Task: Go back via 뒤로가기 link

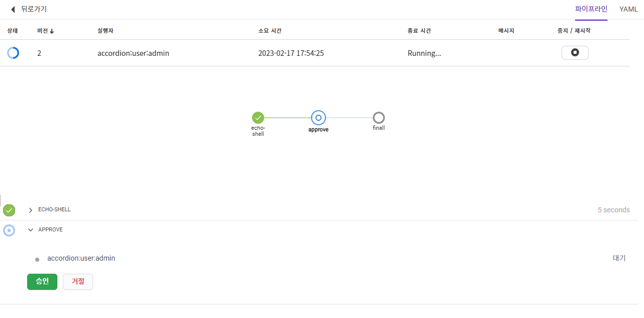Action: tap(34, 9)
